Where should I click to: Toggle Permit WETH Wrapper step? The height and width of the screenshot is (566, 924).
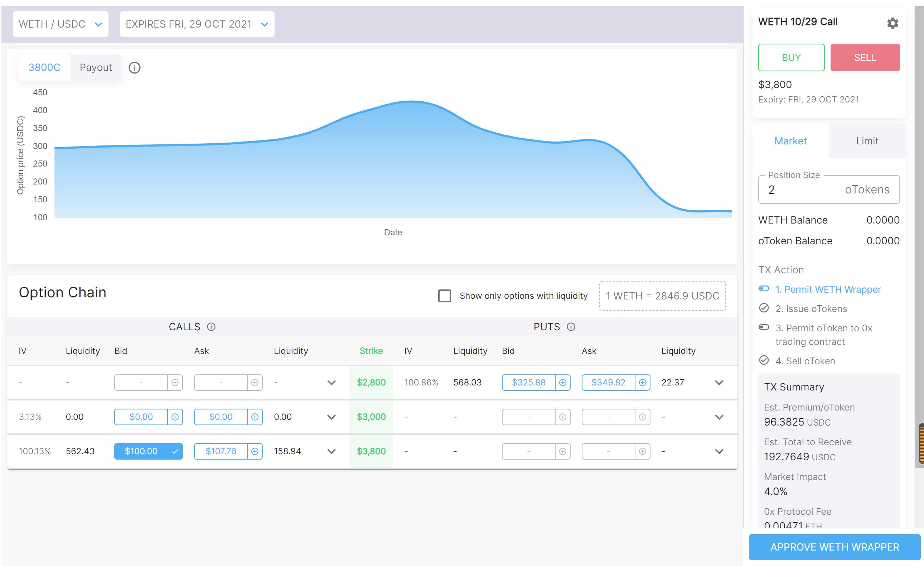point(764,289)
